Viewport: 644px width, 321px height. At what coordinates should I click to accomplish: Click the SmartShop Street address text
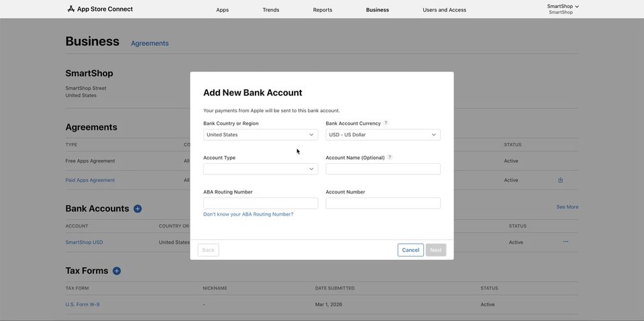coord(86,88)
